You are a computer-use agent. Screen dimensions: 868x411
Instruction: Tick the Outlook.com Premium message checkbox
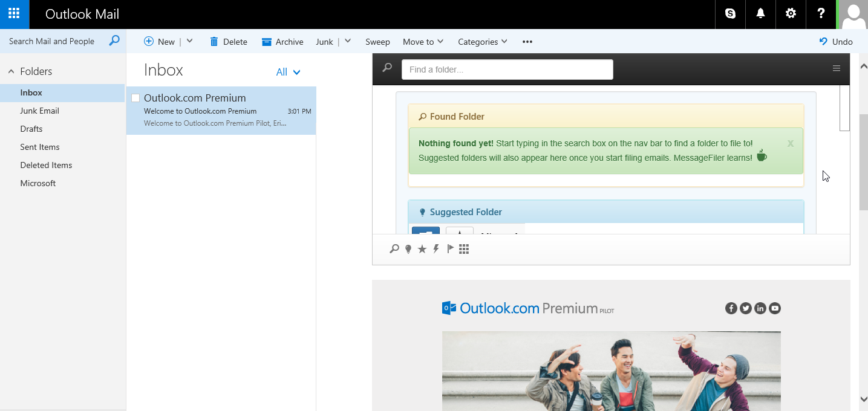tap(135, 98)
